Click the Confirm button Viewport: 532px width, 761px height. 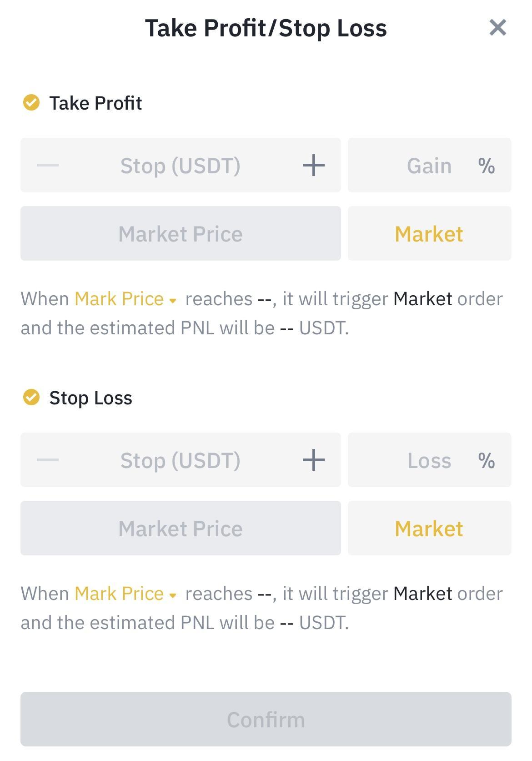coord(266,719)
